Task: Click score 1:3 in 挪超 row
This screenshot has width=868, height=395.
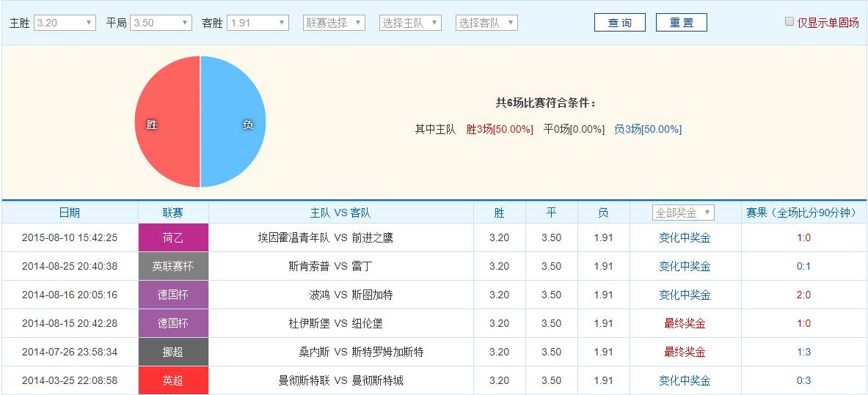Action: pyautogui.click(x=803, y=352)
